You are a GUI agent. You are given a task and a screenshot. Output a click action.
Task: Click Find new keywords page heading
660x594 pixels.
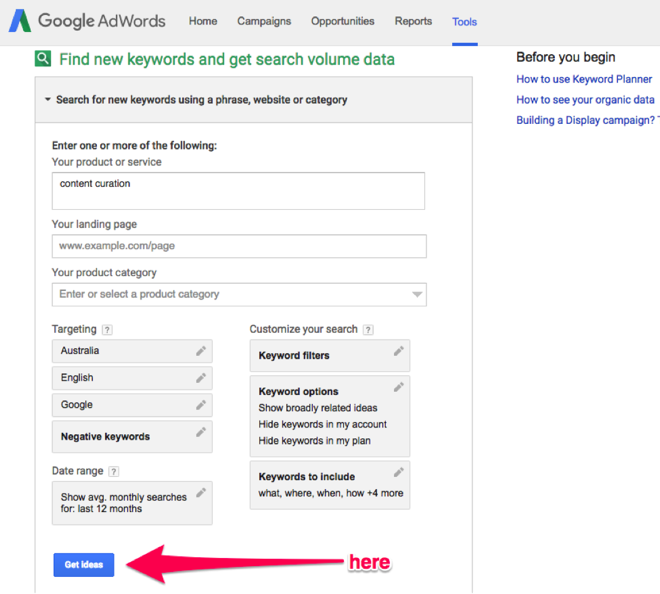point(227,59)
